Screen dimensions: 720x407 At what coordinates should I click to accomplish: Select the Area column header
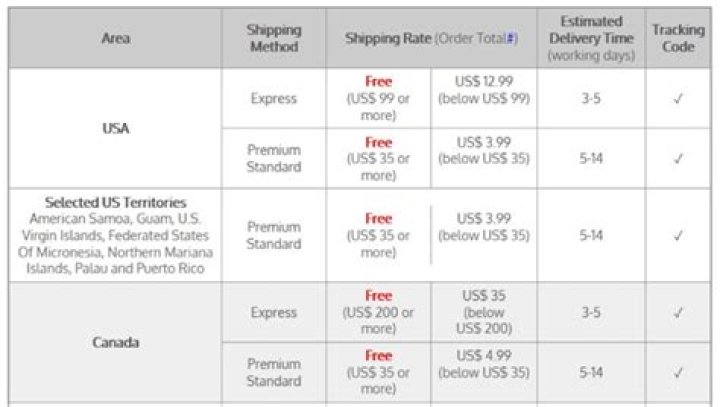115,39
